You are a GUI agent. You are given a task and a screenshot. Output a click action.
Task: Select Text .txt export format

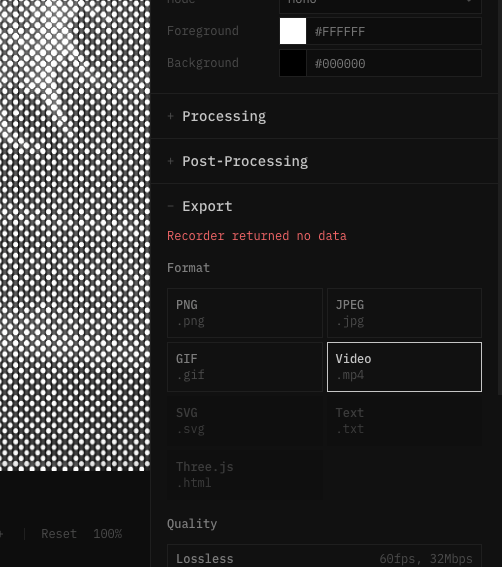pyautogui.click(x=404, y=421)
